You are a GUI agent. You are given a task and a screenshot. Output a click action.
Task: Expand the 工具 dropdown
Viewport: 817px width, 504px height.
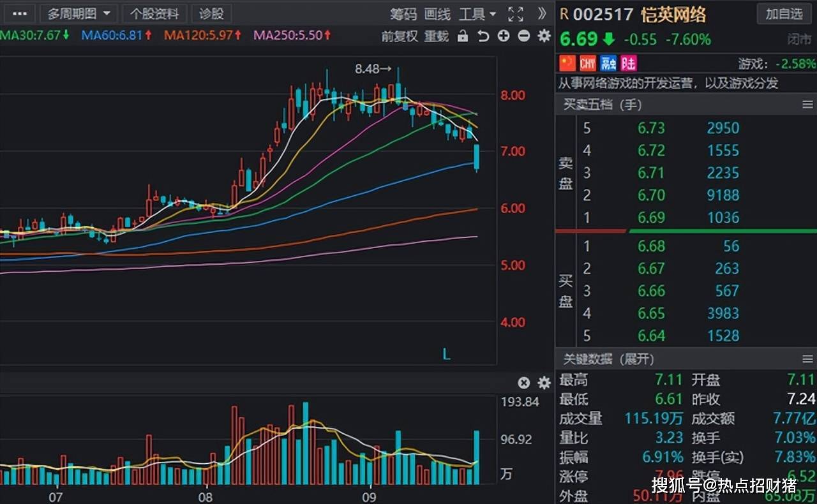(x=477, y=14)
